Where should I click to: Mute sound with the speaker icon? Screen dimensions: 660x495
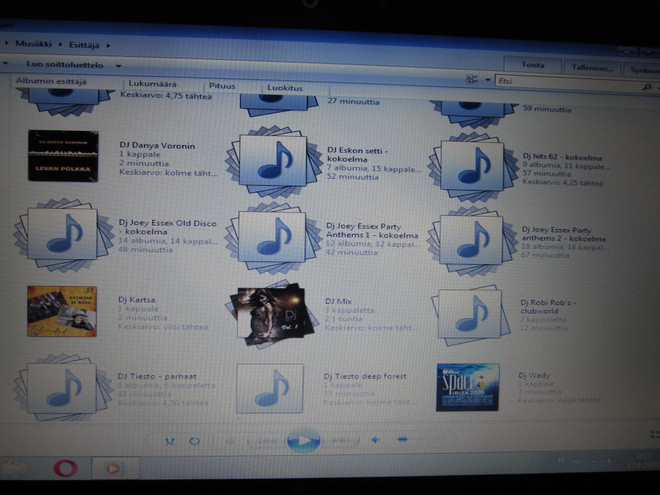coord(375,440)
